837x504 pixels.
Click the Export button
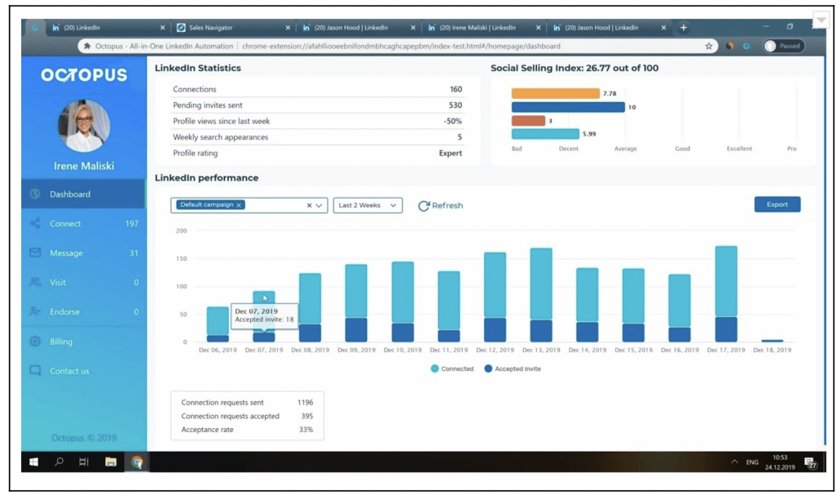click(x=777, y=204)
